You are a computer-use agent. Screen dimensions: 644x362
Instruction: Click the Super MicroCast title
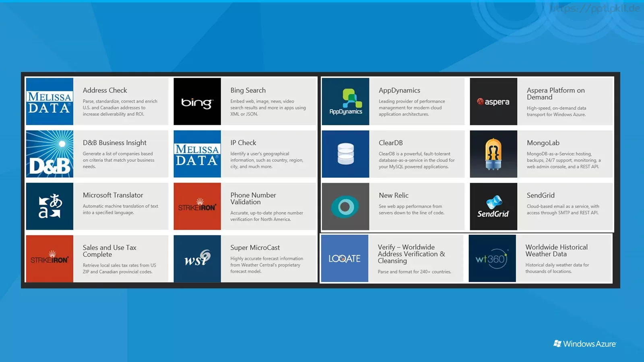pyautogui.click(x=255, y=248)
